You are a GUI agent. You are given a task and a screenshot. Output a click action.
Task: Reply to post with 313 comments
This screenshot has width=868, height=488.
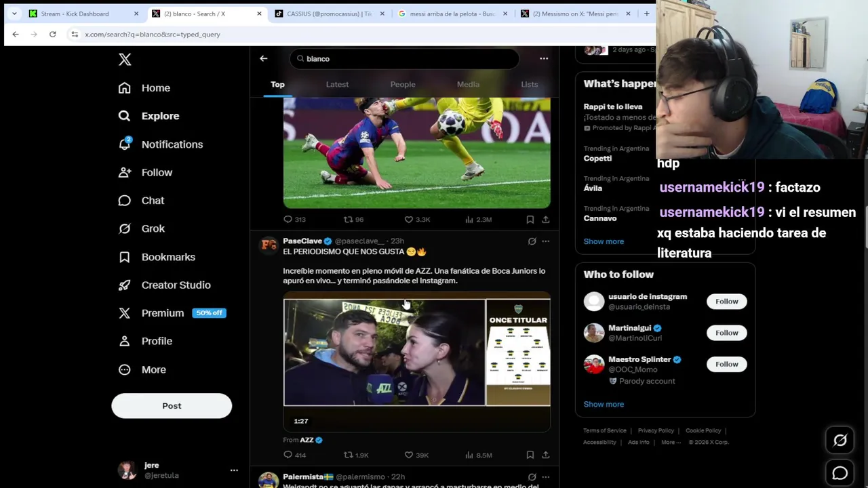(294, 220)
